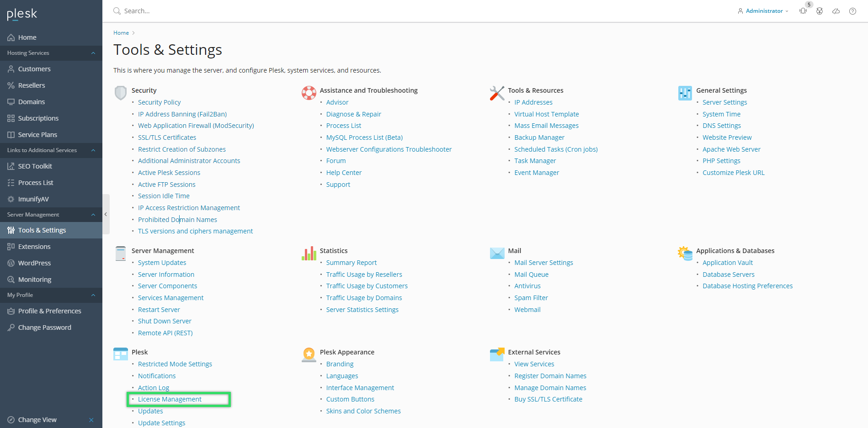Open Process List in sidebar

pos(51,183)
